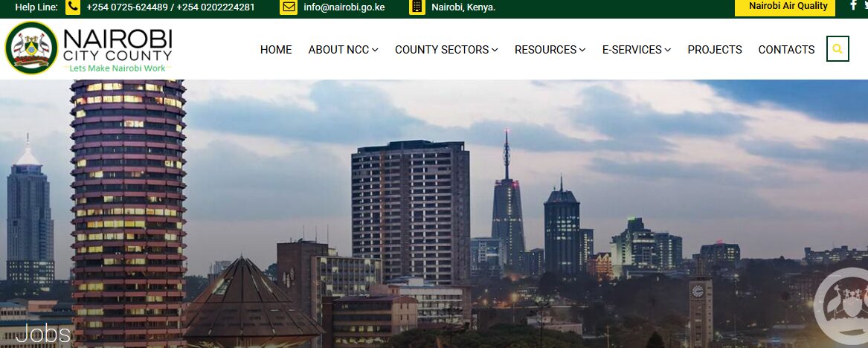Click the Jobs heading on the banner

43,334
